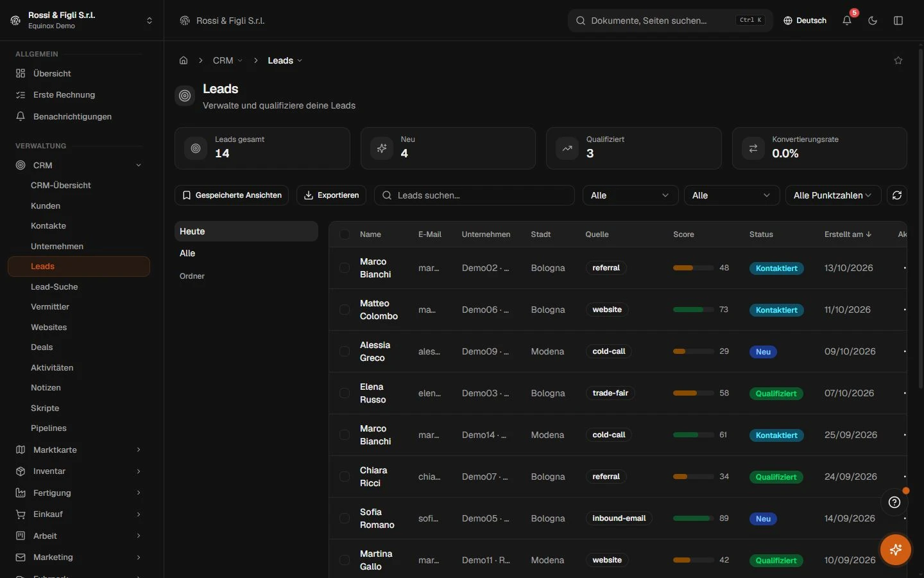Click the Qualifiziert trend card icon
924x578 pixels.
tap(567, 148)
